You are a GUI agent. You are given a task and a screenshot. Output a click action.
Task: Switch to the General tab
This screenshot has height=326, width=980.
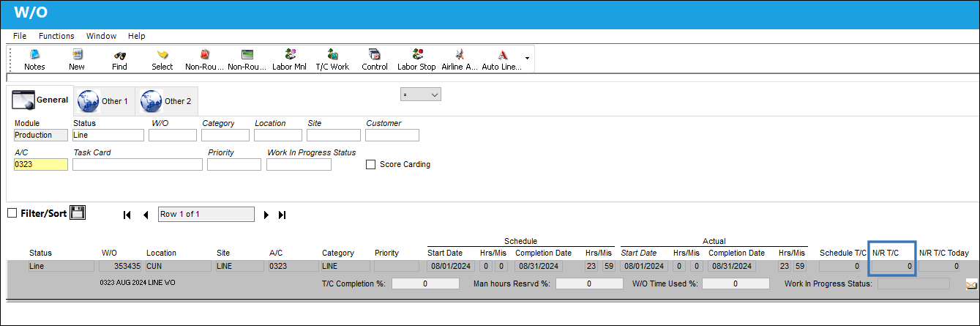point(40,100)
